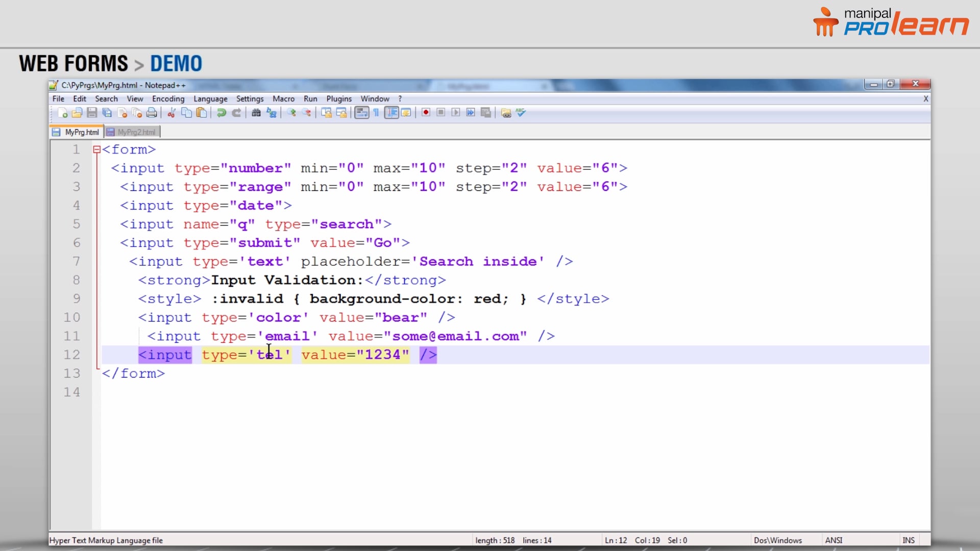The image size is (980, 551).
Task: Enable synchronized vertical scrolling
Action: pos(326,113)
